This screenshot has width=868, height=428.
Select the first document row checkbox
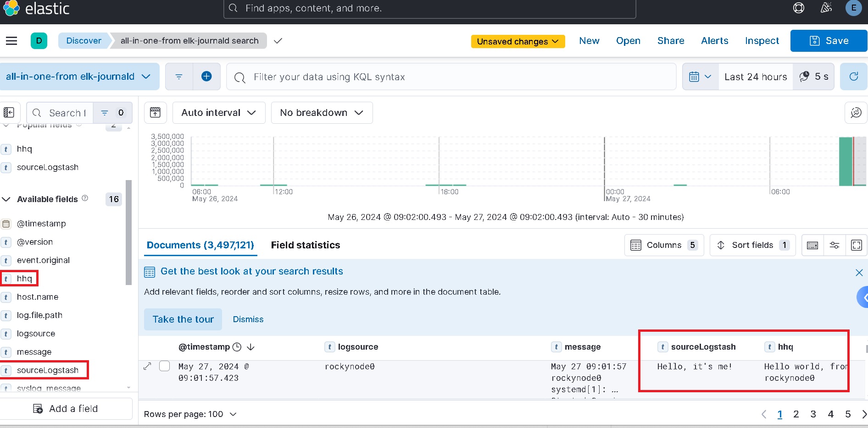[164, 366]
